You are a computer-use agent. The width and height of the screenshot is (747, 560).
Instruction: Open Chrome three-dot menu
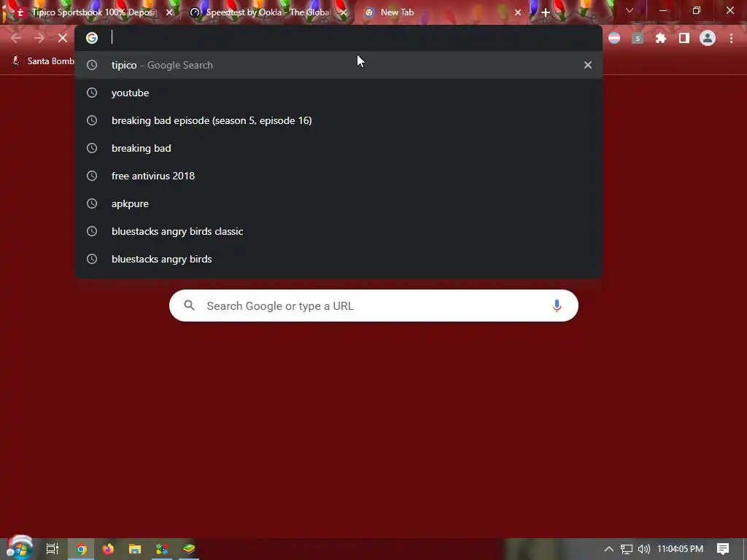[x=731, y=38]
